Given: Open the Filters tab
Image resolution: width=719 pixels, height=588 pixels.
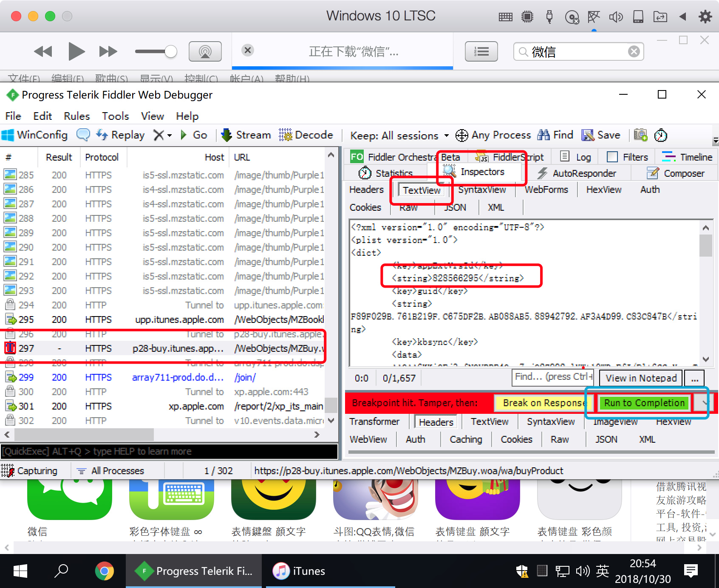Looking at the screenshot, I should [627, 157].
